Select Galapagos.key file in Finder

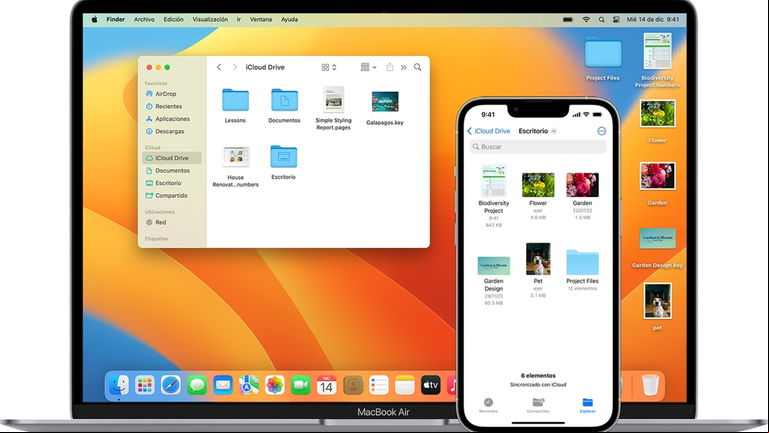[x=385, y=108]
